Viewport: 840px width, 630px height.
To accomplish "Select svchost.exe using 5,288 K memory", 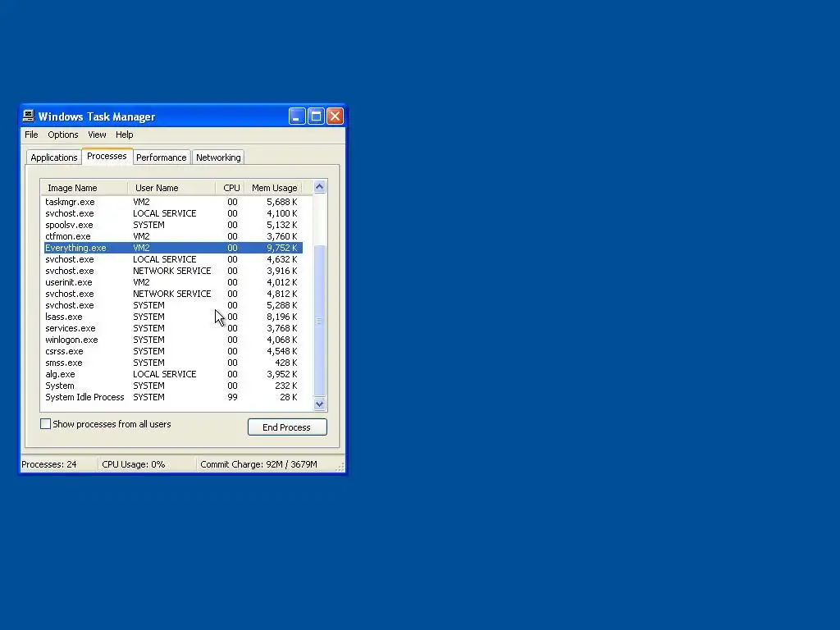I will [x=173, y=305].
